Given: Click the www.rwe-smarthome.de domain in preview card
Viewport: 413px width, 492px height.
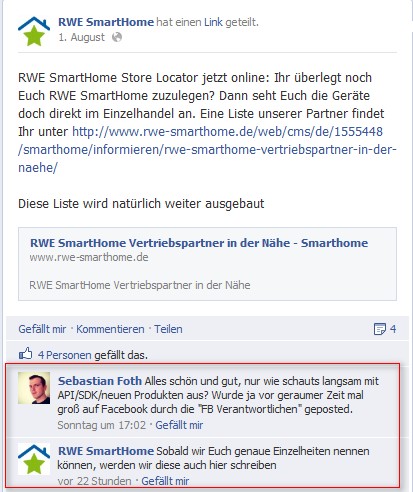Looking at the screenshot, I should [89, 257].
